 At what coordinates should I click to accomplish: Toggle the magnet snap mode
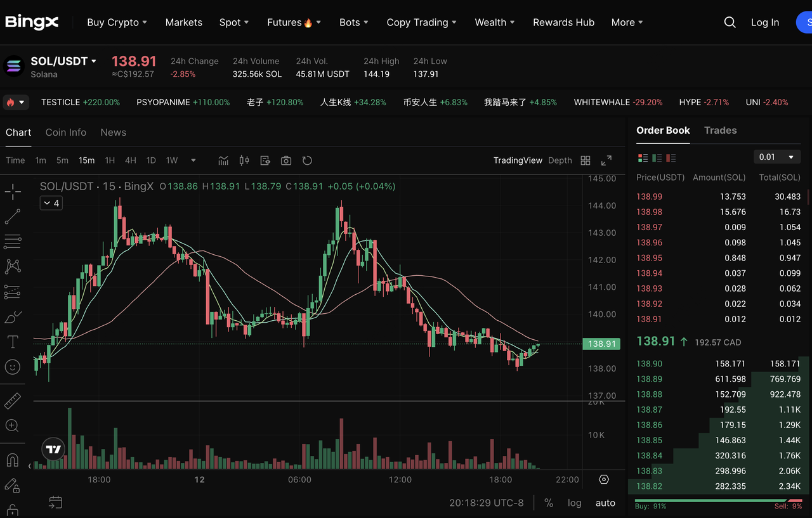(x=13, y=460)
